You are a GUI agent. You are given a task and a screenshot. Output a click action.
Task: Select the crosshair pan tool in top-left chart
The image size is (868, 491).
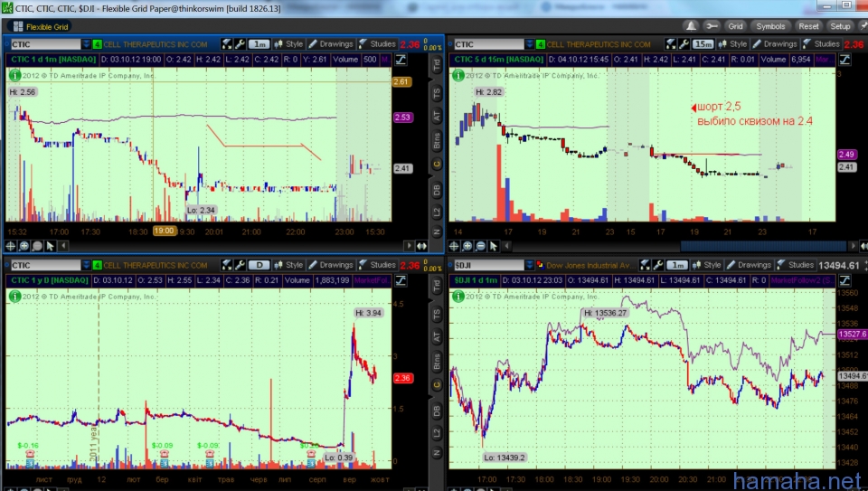pos(11,246)
